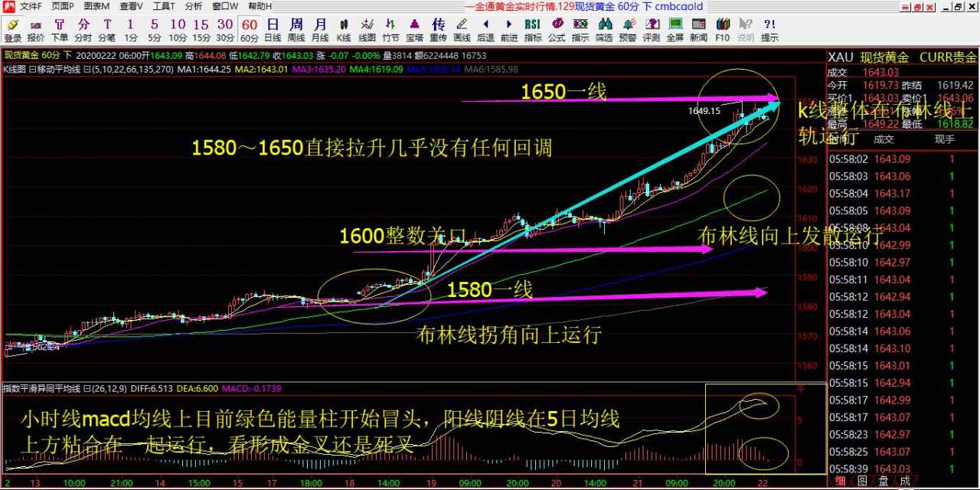Choose the K线 candlestick style icon
The width and height of the screenshot is (980, 490).
[x=344, y=30]
